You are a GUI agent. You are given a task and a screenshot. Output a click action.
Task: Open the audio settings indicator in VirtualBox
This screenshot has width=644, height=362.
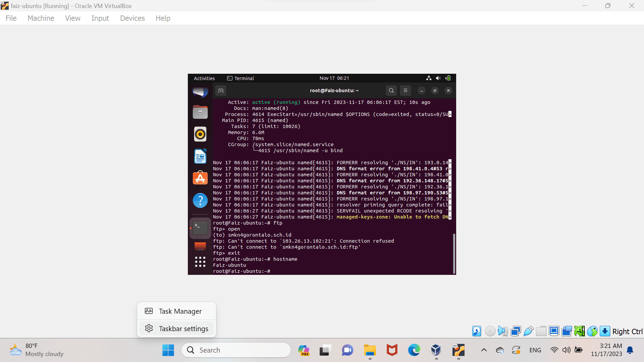(x=503, y=331)
